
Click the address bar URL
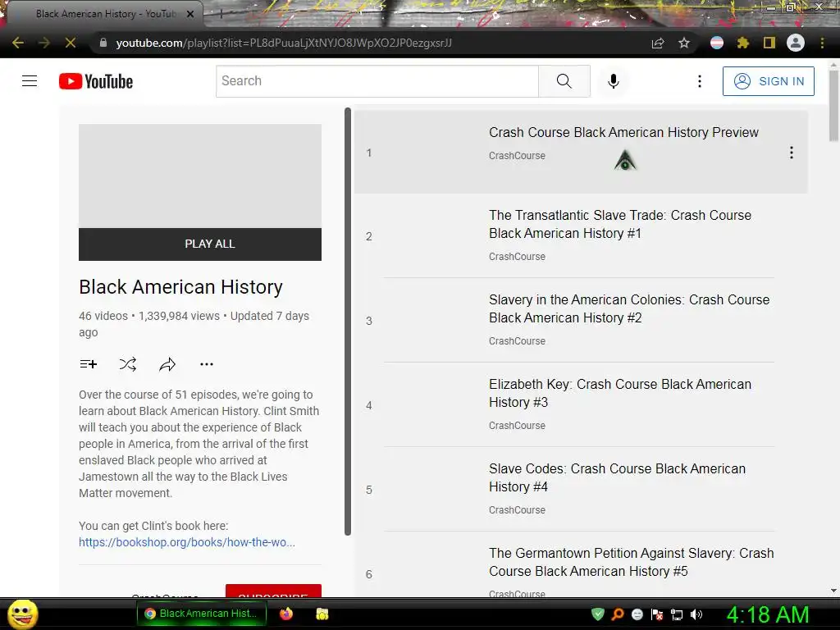[284, 43]
